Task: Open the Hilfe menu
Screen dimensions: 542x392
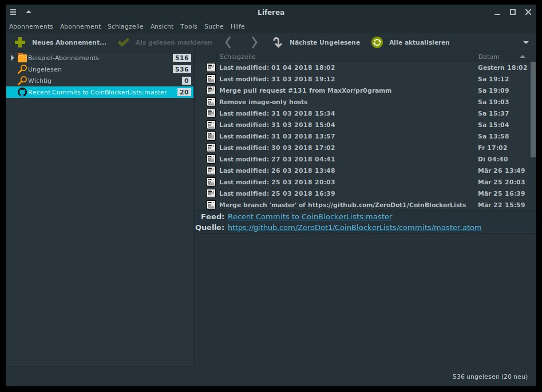Action: point(238,26)
